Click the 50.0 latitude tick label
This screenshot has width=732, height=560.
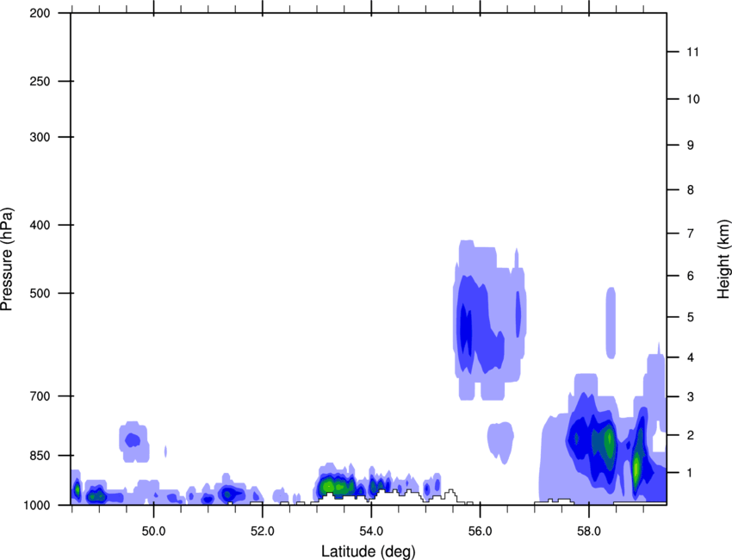click(153, 532)
